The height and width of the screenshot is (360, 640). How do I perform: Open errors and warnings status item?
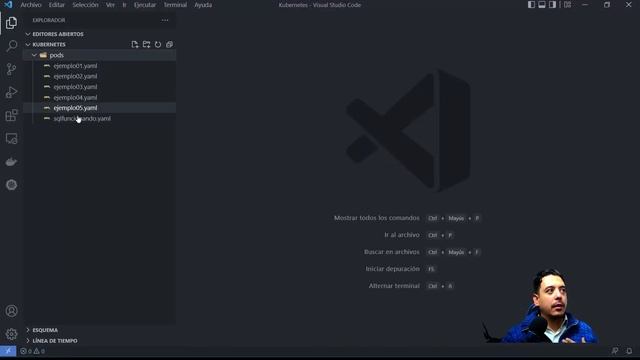33,351
